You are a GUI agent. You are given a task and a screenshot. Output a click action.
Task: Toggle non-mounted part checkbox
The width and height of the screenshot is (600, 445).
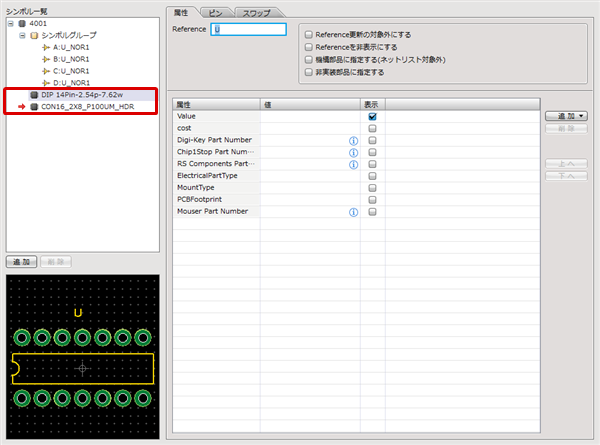(308, 72)
